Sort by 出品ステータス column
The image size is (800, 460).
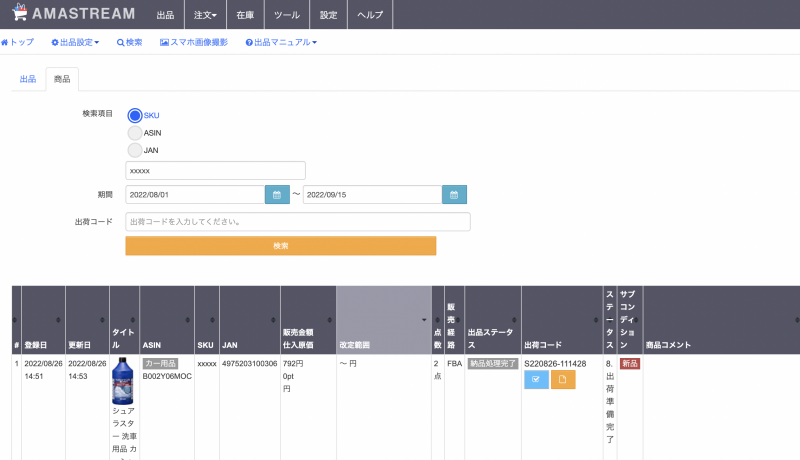(x=493, y=320)
